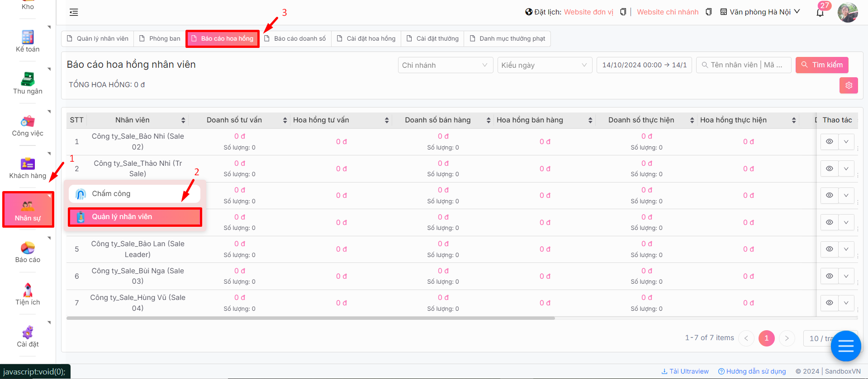This screenshot has width=868, height=379.
Task: Expand Văn phòng Hà Nội branch selector
Action: (x=760, y=12)
